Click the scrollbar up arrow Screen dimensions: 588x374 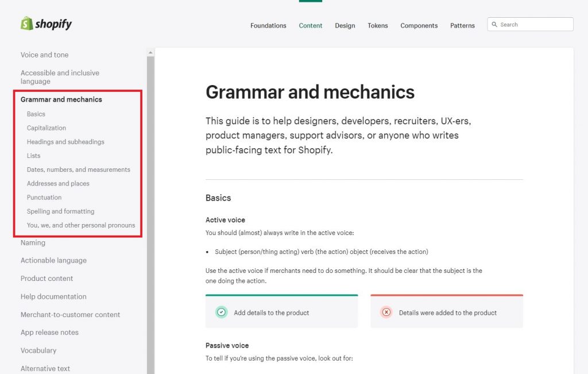pyautogui.click(x=150, y=51)
